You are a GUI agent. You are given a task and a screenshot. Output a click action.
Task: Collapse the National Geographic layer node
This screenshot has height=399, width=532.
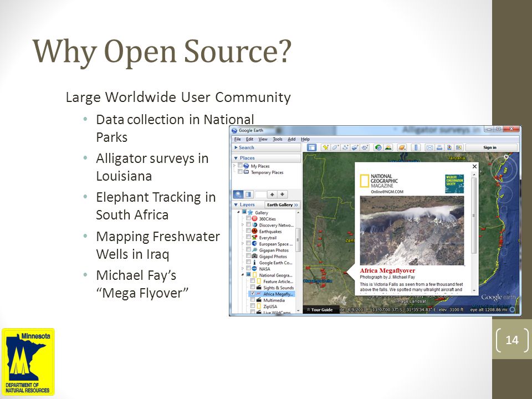[243, 274]
